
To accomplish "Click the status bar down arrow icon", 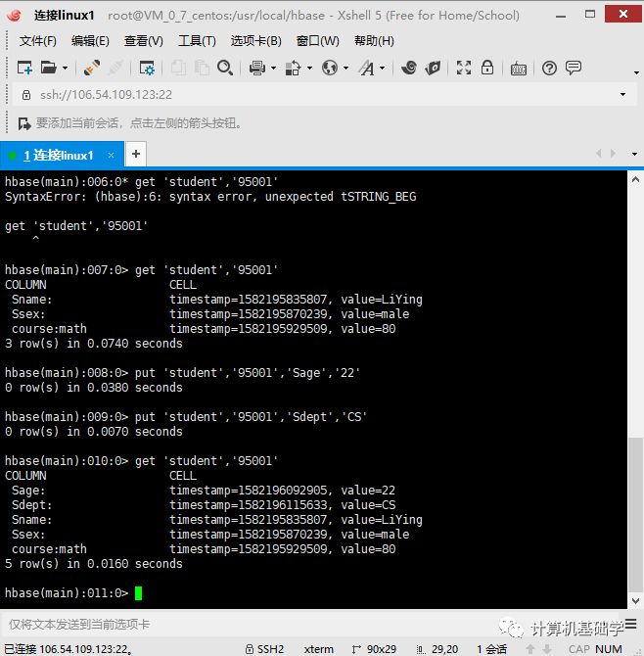I will coord(547,649).
